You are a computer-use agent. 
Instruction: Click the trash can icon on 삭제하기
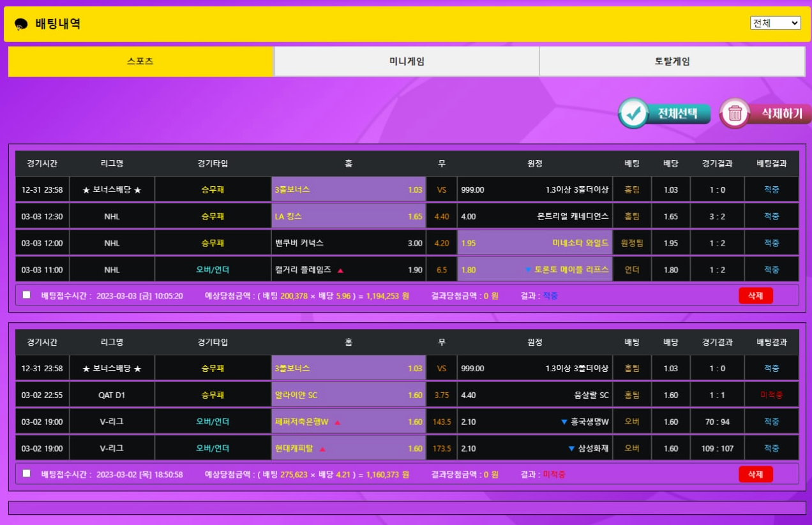[x=735, y=114]
